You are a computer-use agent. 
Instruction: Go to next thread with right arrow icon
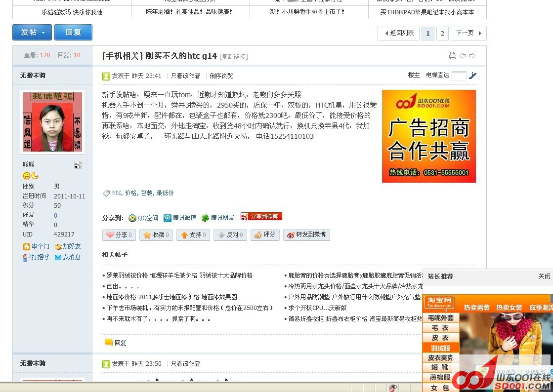[x=472, y=56]
